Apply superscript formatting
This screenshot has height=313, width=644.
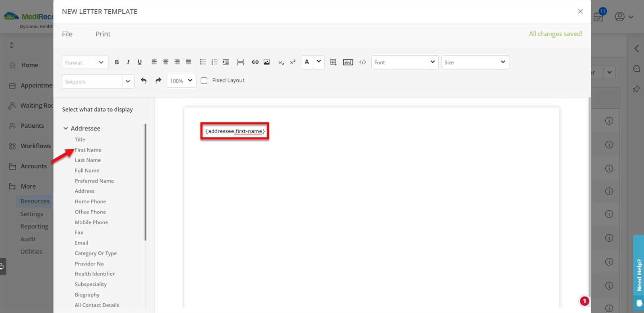(x=293, y=62)
